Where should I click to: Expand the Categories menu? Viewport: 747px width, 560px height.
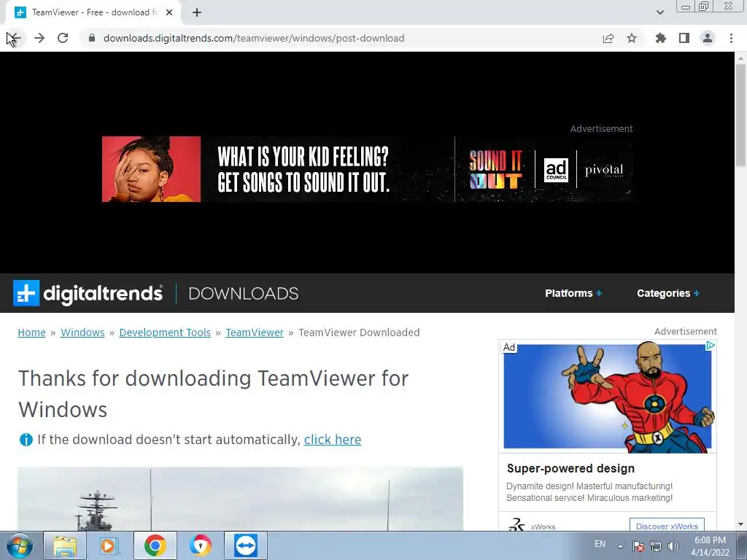(668, 293)
